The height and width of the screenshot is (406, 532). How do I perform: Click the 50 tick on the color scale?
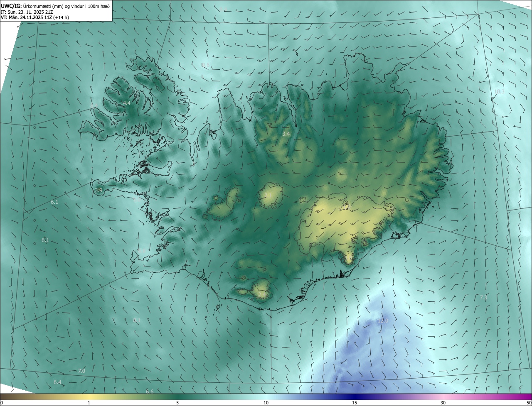[529, 403]
